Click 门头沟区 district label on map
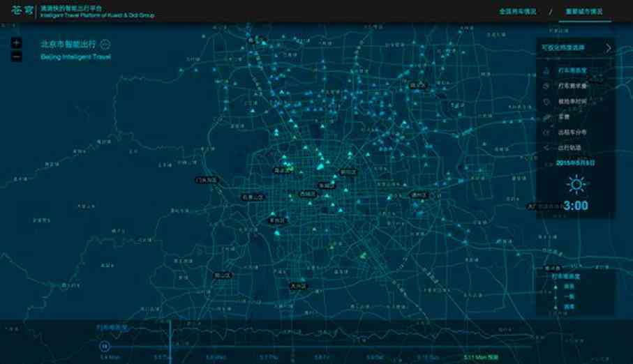This screenshot has height=364, width=633. (207, 180)
